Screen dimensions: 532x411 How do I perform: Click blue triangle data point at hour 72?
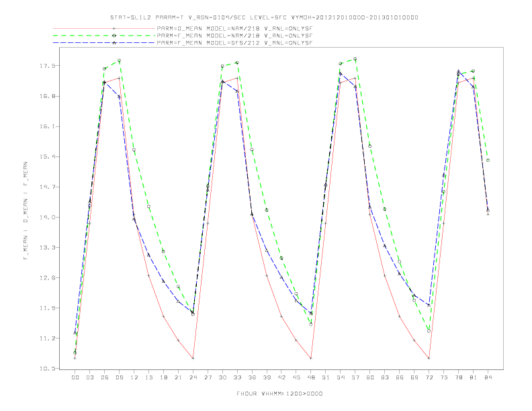click(429, 305)
